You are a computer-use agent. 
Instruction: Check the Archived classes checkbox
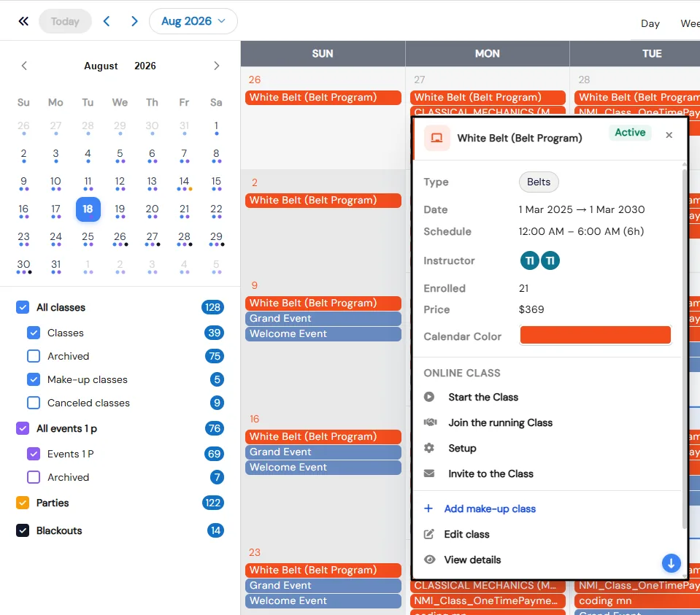point(34,356)
